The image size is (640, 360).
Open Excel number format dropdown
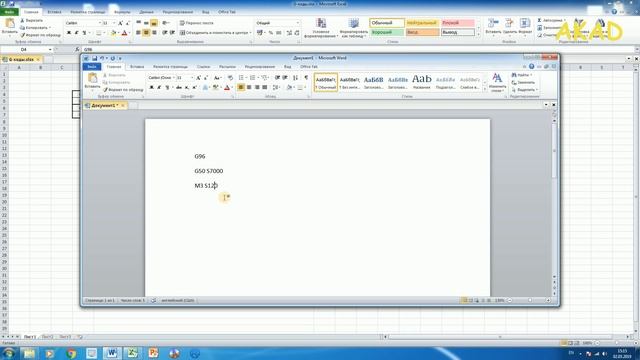pos(298,23)
